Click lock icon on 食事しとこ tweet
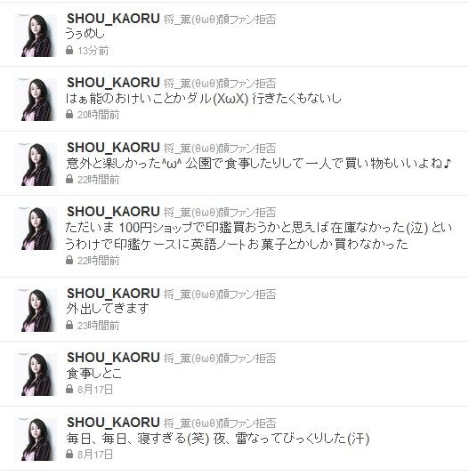Image resolution: width=469 pixels, height=476 pixels. tap(69, 389)
